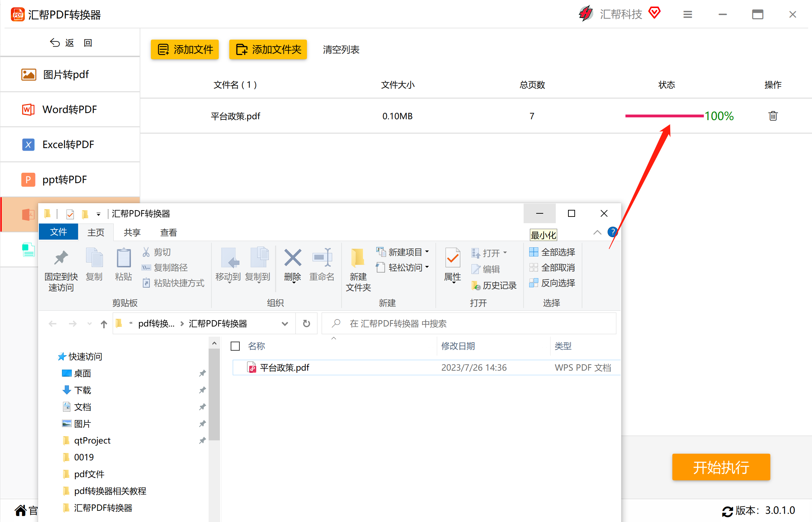Click the 粘贴 clipboard icon
Viewport: 812px width, 522px height.
[x=124, y=258]
